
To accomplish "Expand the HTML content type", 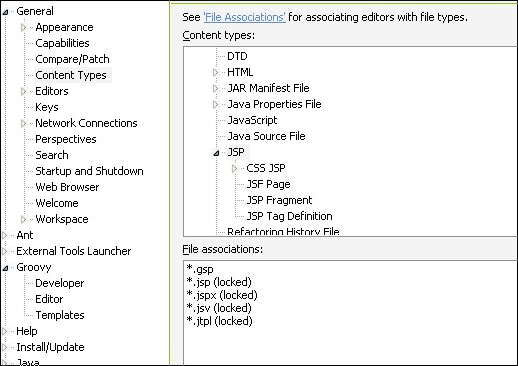I will click(x=215, y=72).
